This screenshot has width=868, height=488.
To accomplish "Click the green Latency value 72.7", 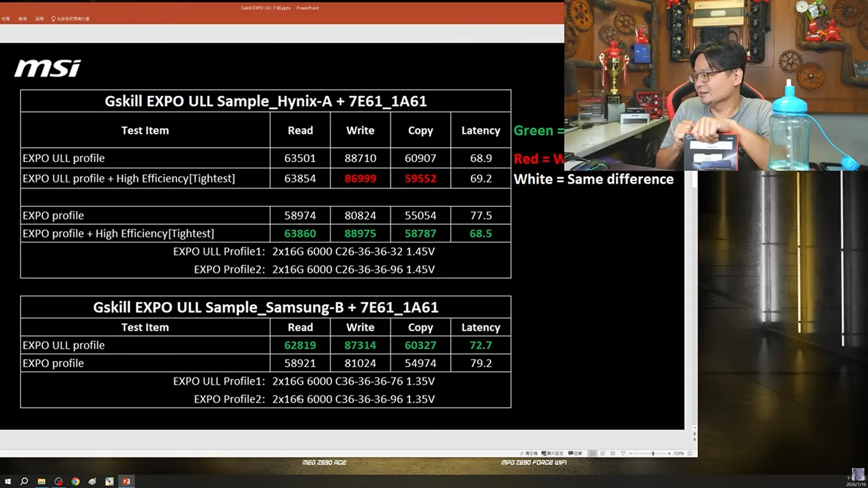I will click(481, 345).
